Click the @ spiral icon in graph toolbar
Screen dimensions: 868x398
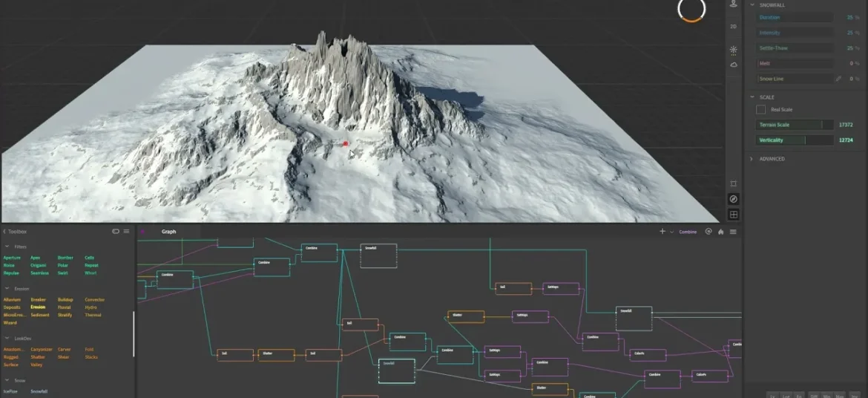point(708,232)
